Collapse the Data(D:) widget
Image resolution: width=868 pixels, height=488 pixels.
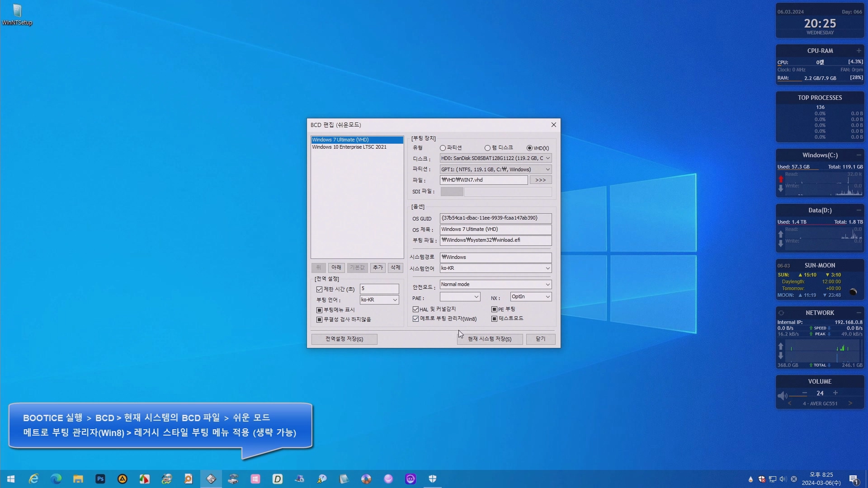coord(859,210)
